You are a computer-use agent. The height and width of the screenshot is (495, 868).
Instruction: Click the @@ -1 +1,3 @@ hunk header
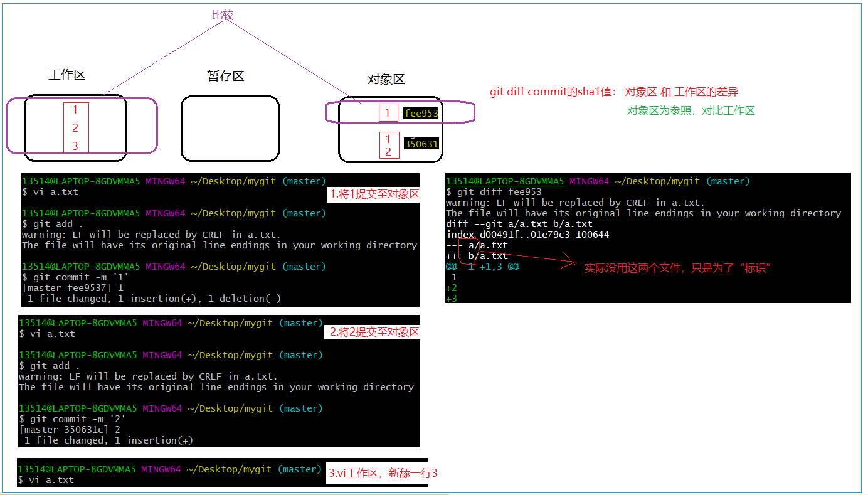(x=482, y=267)
